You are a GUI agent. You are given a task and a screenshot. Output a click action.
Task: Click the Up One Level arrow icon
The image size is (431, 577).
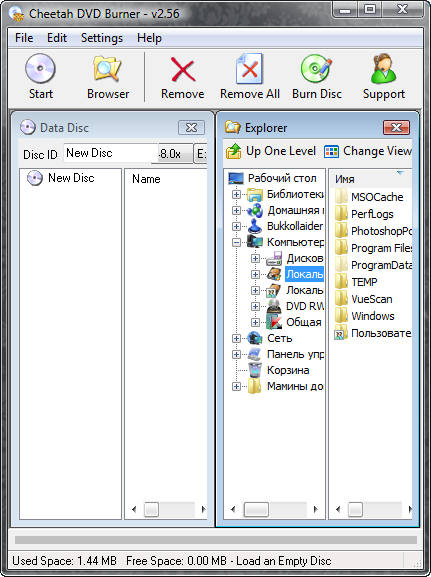coord(233,151)
